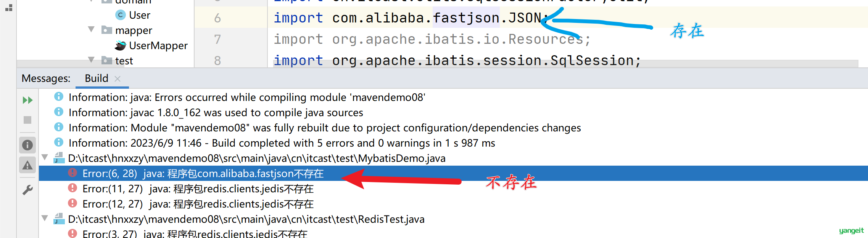Close the Build tab

pos(118,79)
